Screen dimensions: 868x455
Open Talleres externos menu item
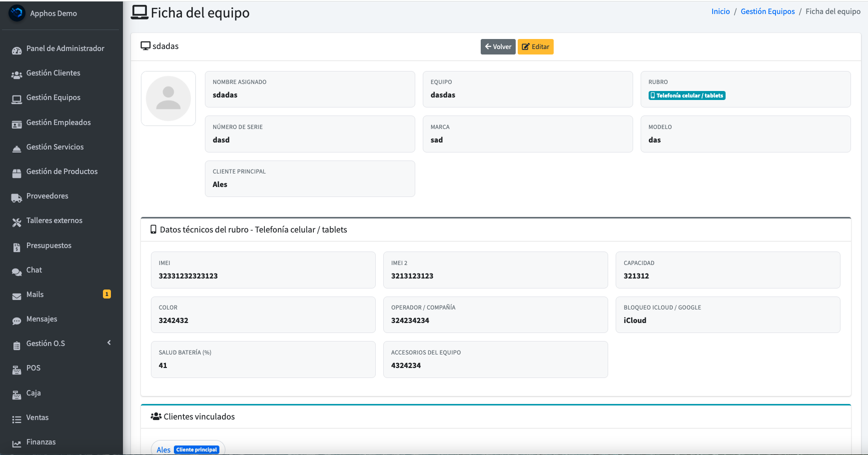pos(60,220)
